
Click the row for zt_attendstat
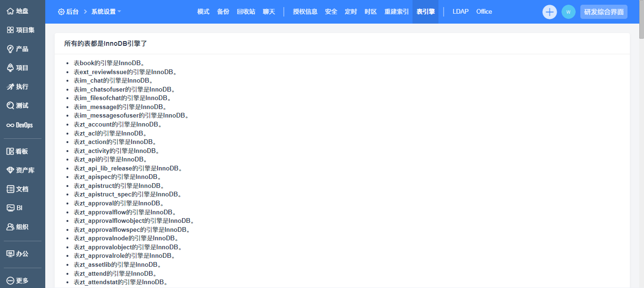[121, 282]
